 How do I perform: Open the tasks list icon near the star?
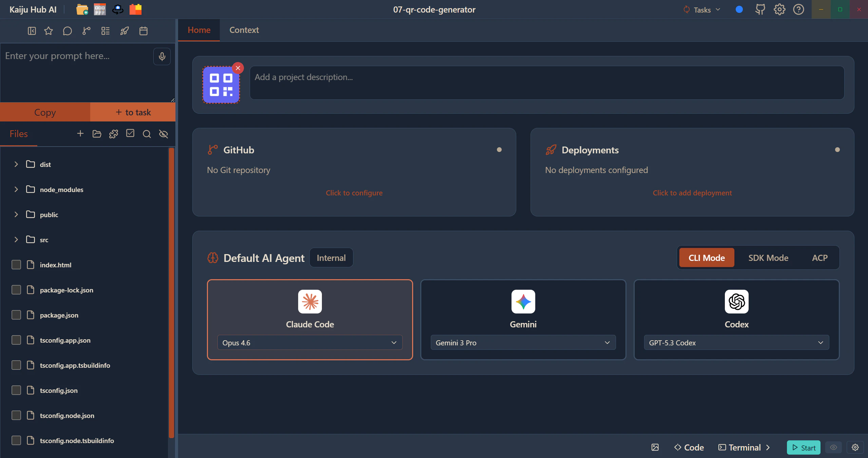(x=105, y=31)
